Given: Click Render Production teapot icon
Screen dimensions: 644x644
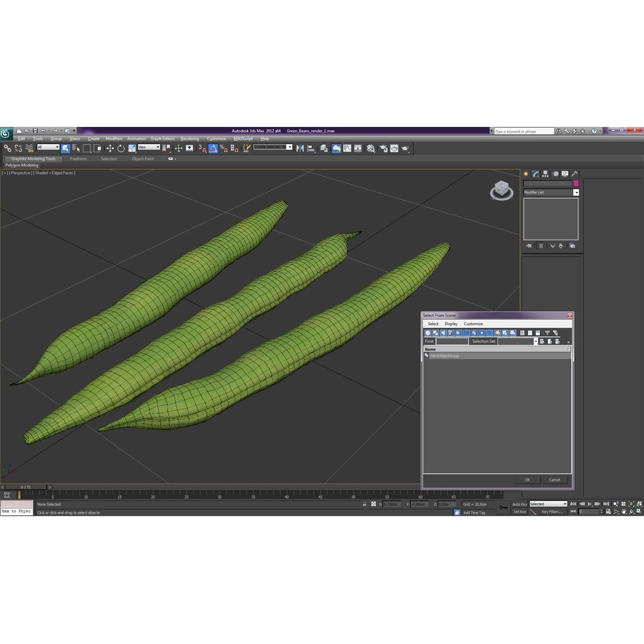Looking at the screenshot, I should tap(405, 148).
